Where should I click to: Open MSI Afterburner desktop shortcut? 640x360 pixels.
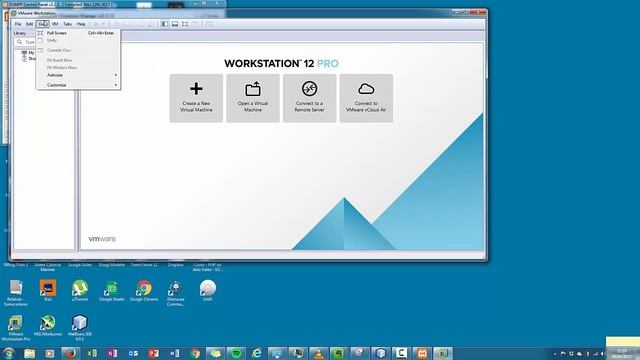pyautogui.click(x=48, y=326)
